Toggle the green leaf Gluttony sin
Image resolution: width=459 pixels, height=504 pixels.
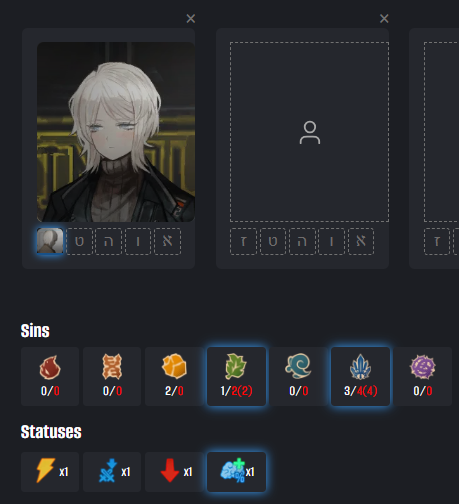(236, 376)
